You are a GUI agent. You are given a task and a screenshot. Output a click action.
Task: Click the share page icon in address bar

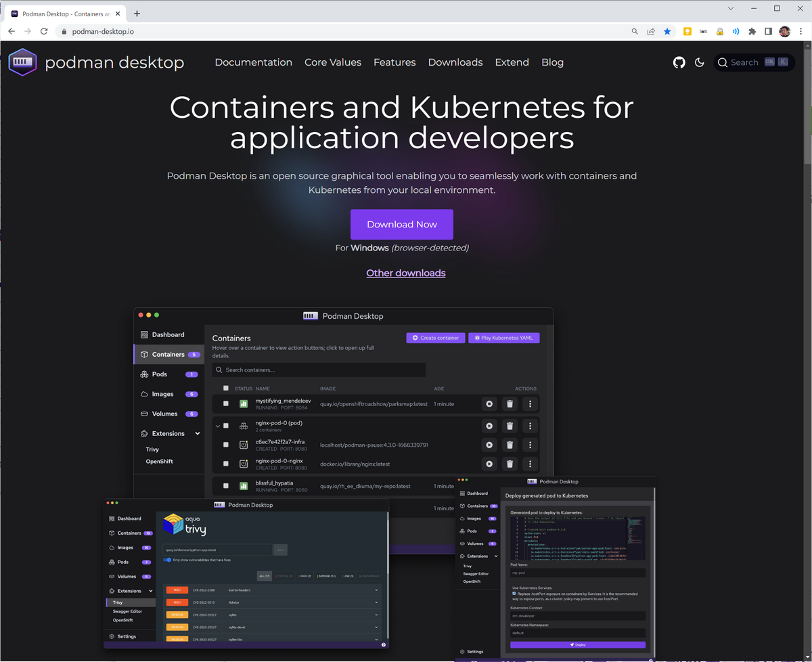tap(651, 31)
